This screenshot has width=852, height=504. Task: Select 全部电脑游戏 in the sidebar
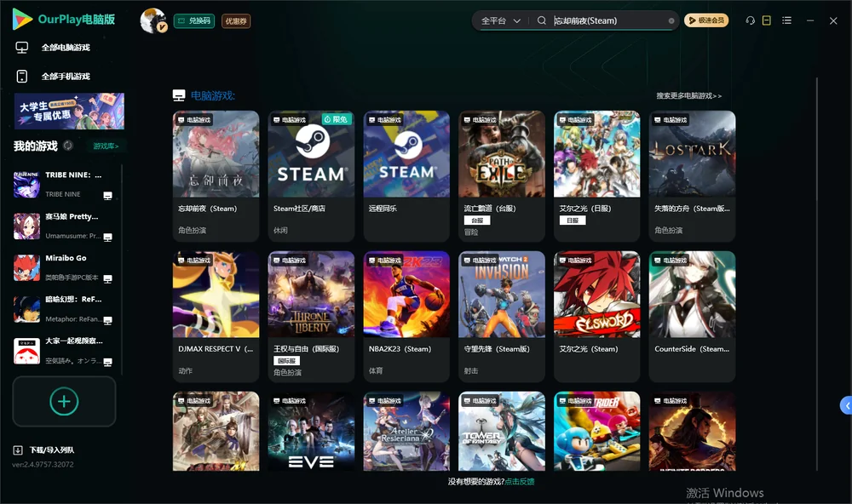66,48
